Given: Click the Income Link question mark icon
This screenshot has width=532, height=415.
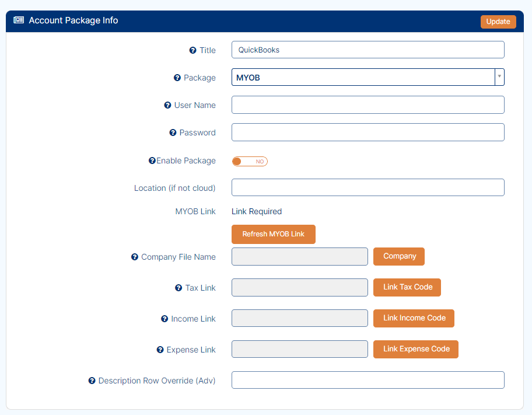Looking at the screenshot, I should (x=164, y=319).
